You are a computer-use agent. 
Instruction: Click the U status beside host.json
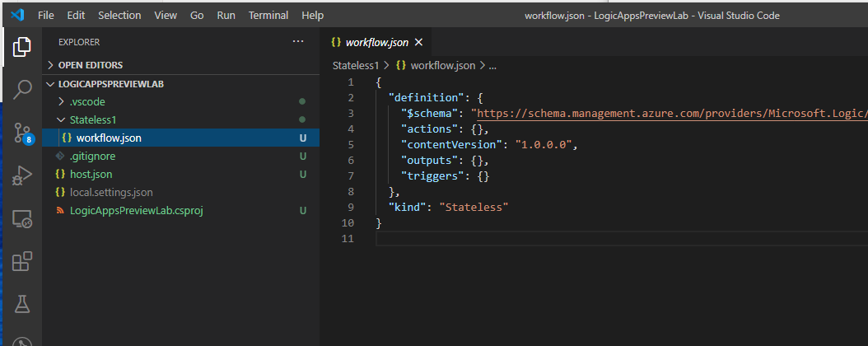[x=302, y=175]
